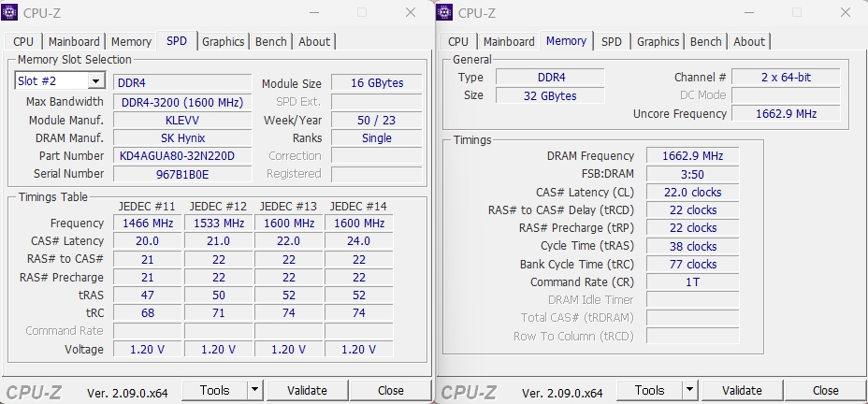This screenshot has width=868, height=404.
Task: Click Tools button in right window
Action: click(649, 390)
